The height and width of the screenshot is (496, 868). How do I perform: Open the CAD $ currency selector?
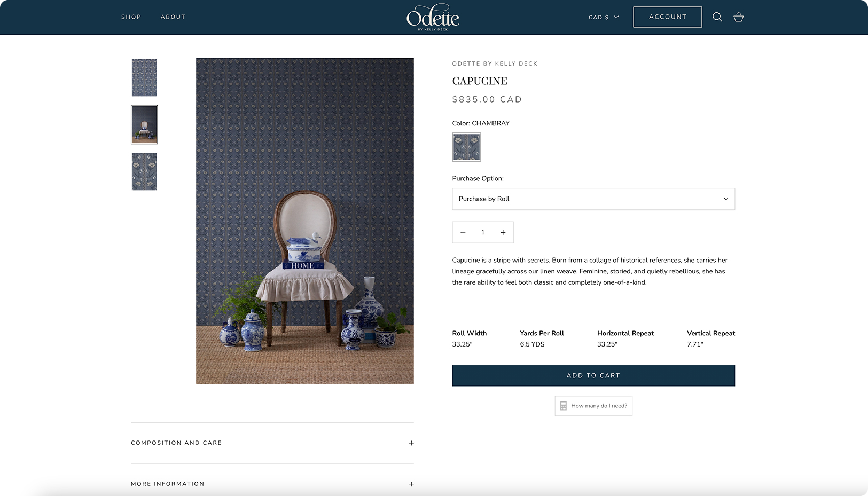coord(604,17)
